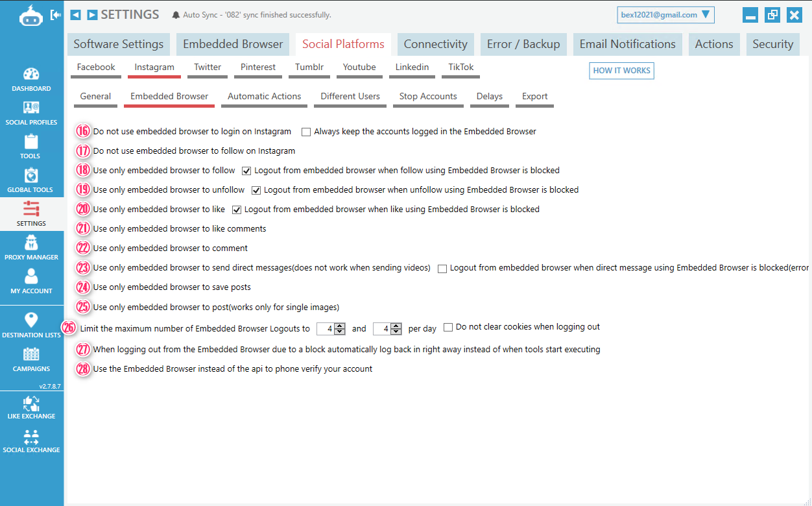Select the Facebook platform tab
The image size is (812, 506).
tap(96, 67)
